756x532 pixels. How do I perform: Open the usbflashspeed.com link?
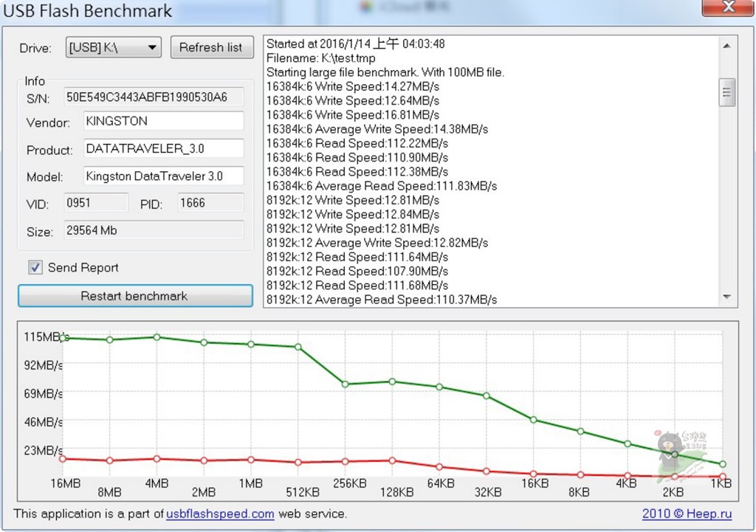[220, 514]
